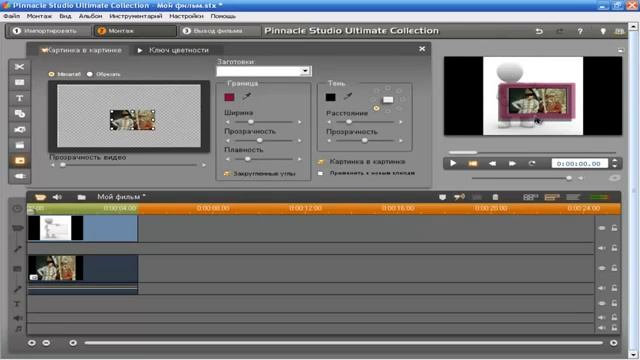
Task: Click the timecode field 0:00:00.00
Action: pyautogui.click(x=579, y=164)
